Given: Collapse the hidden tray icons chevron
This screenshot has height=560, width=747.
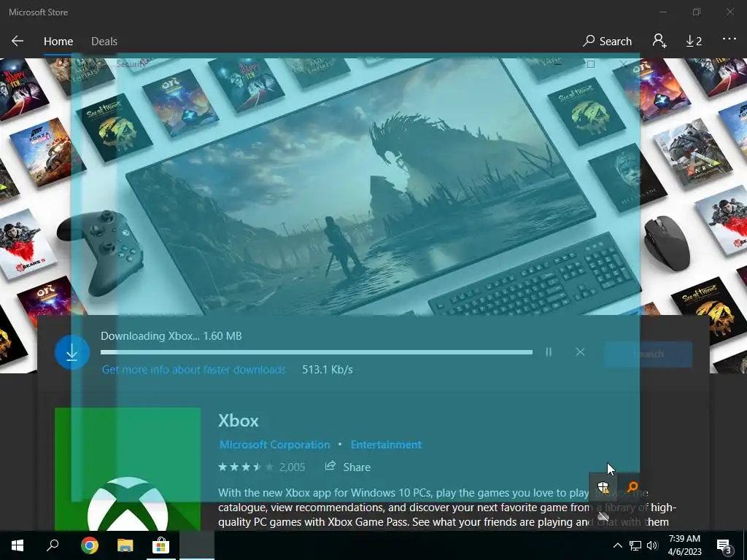Looking at the screenshot, I should [x=617, y=545].
